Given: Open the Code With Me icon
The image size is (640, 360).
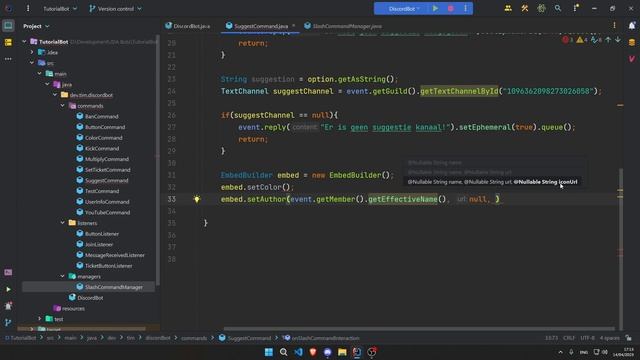Looking at the screenshot, I should 508,9.
